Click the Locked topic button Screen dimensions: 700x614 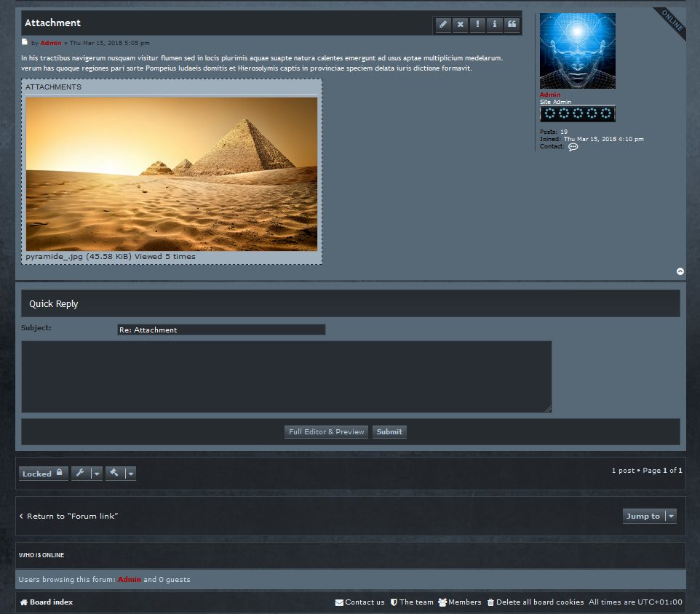pyautogui.click(x=43, y=474)
